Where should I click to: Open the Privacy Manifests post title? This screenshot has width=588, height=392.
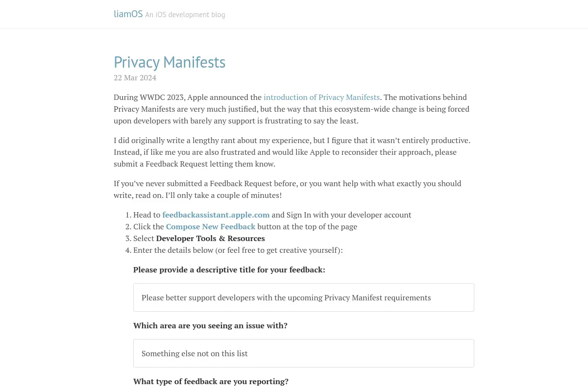(170, 62)
